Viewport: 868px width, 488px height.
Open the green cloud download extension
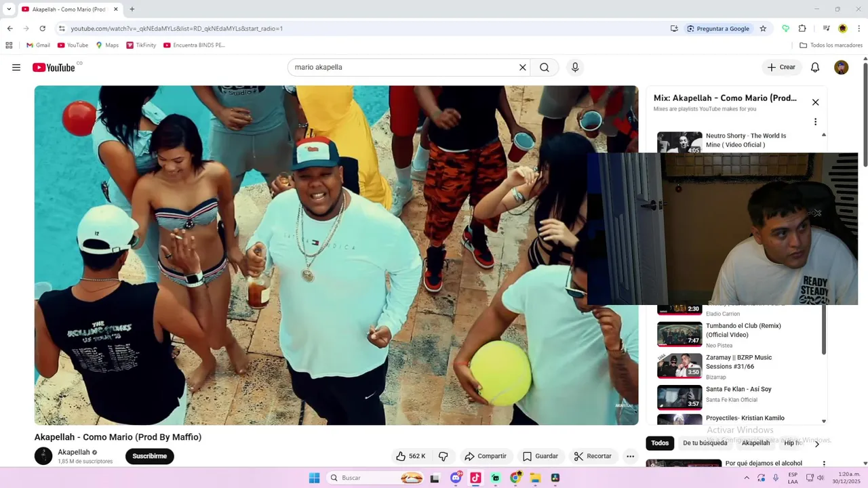coord(785,28)
